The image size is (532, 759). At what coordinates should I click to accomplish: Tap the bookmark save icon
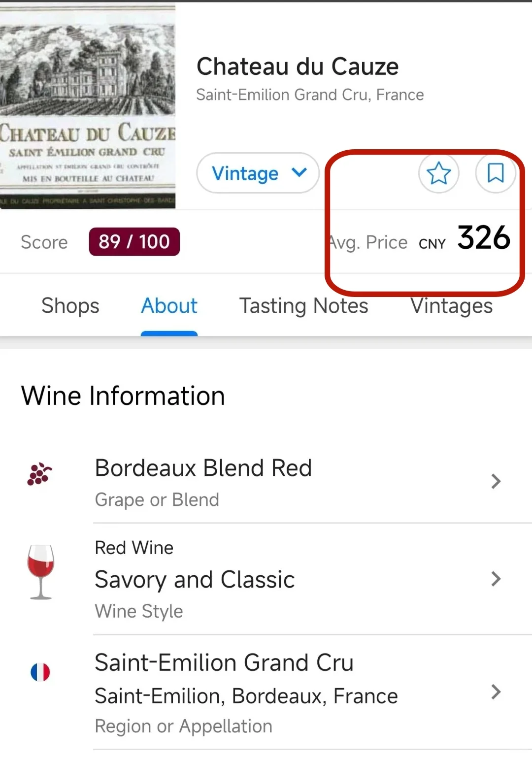coord(495,173)
